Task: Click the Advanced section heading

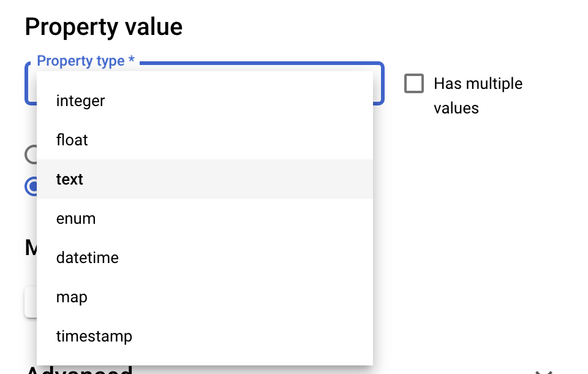Action: [x=80, y=370]
